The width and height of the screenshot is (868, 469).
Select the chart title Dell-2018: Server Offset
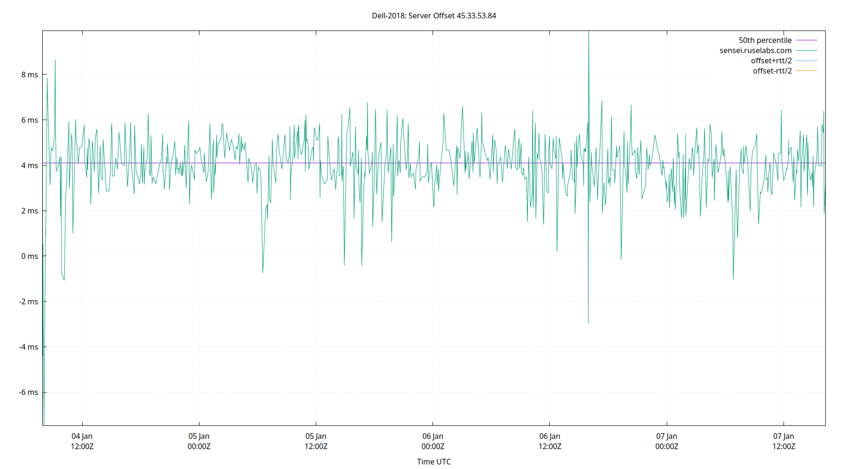[x=413, y=15]
